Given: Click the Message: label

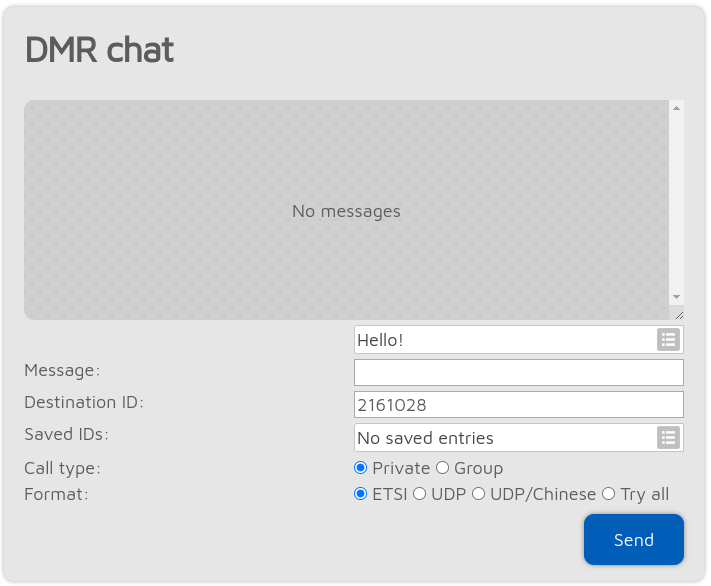Looking at the screenshot, I should (62, 370).
